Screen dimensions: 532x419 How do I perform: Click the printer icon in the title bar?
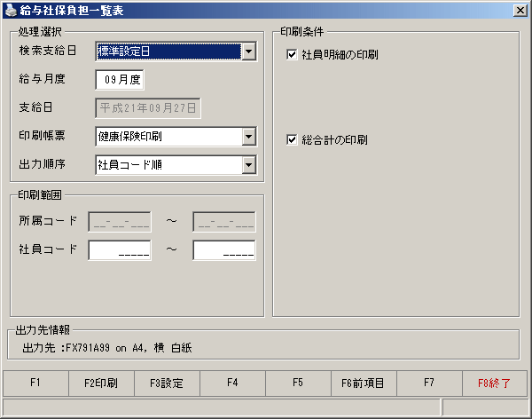(11, 10)
